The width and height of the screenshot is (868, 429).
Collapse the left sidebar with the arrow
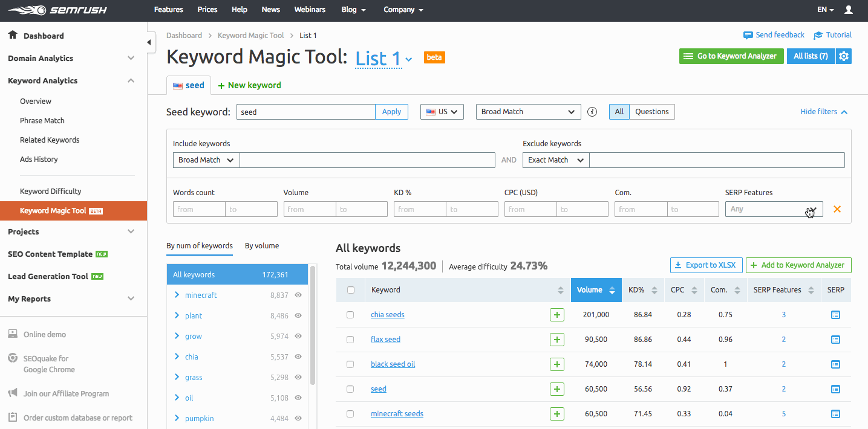pyautogui.click(x=148, y=42)
